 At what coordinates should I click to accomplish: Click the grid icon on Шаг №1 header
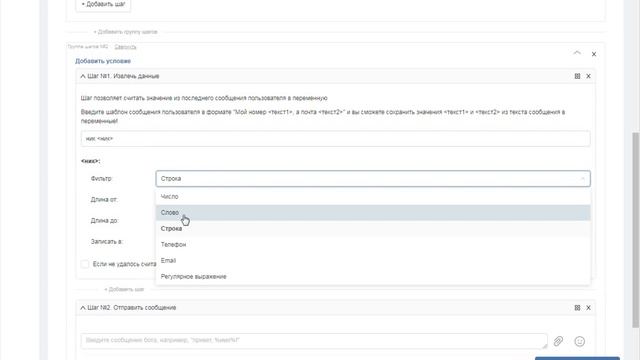[x=577, y=76]
